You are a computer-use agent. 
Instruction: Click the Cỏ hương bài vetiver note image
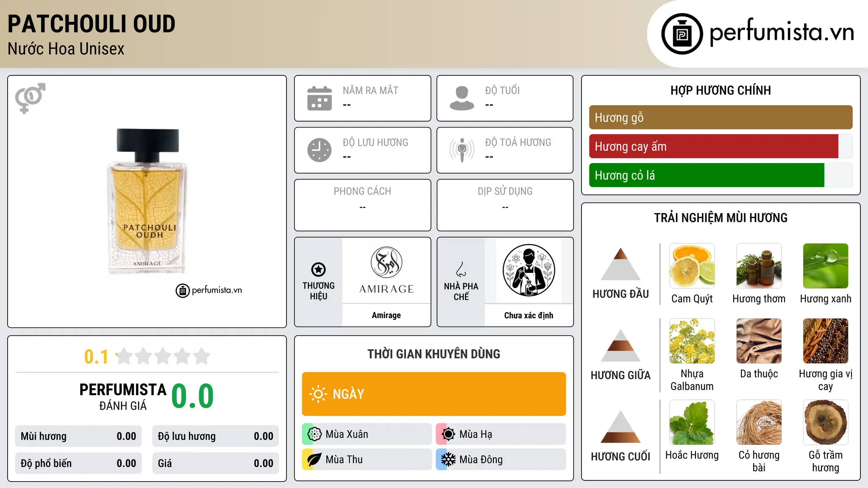(759, 422)
